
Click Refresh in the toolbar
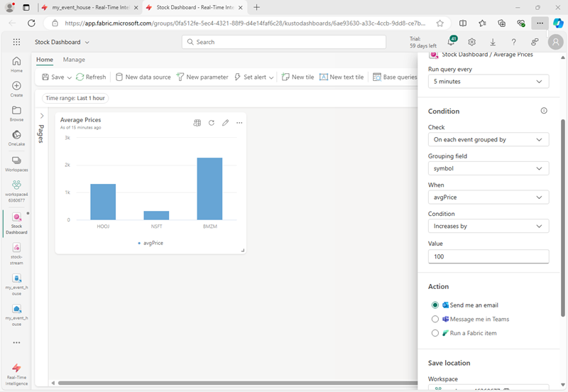tap(91, 77)
